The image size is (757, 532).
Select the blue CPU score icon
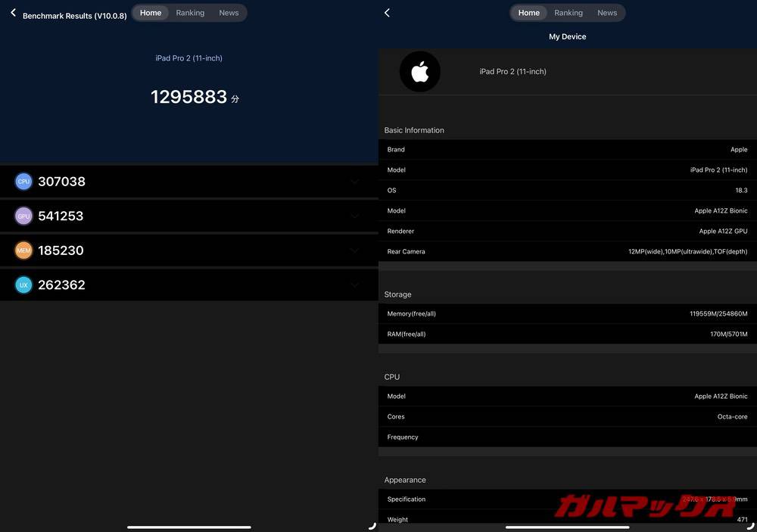tap(22, 180)
